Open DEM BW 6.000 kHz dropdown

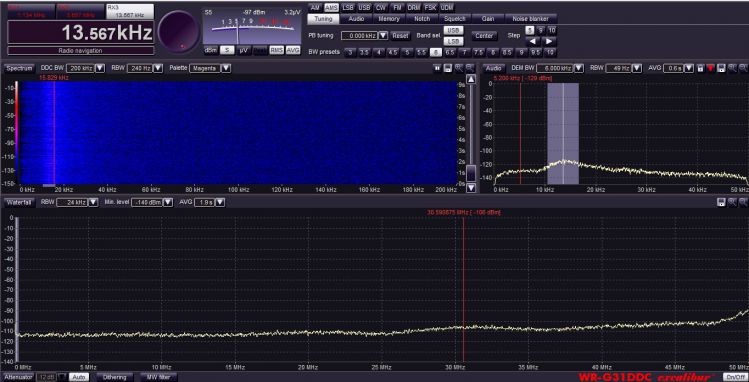click(578, 68)
